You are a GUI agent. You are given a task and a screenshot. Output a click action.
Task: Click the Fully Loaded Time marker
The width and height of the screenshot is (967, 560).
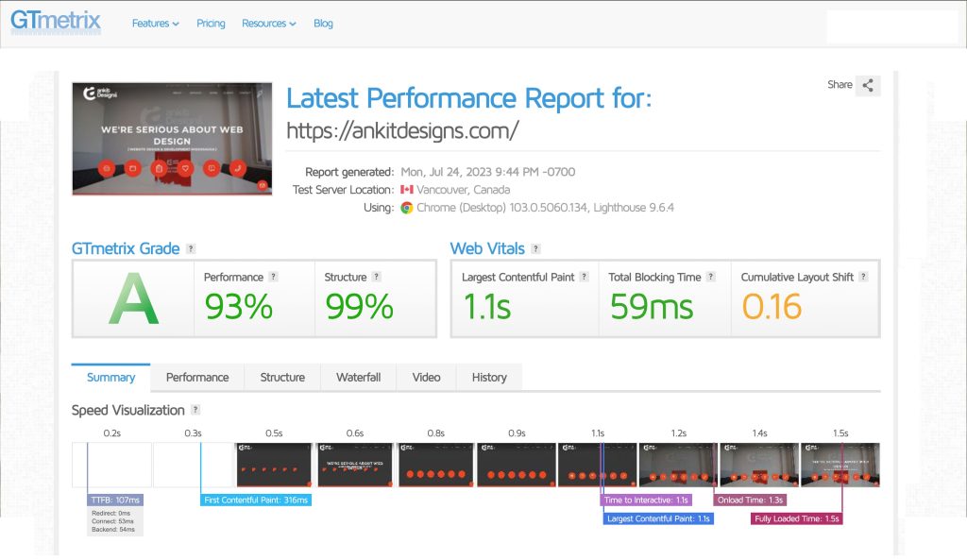(796, 518)
